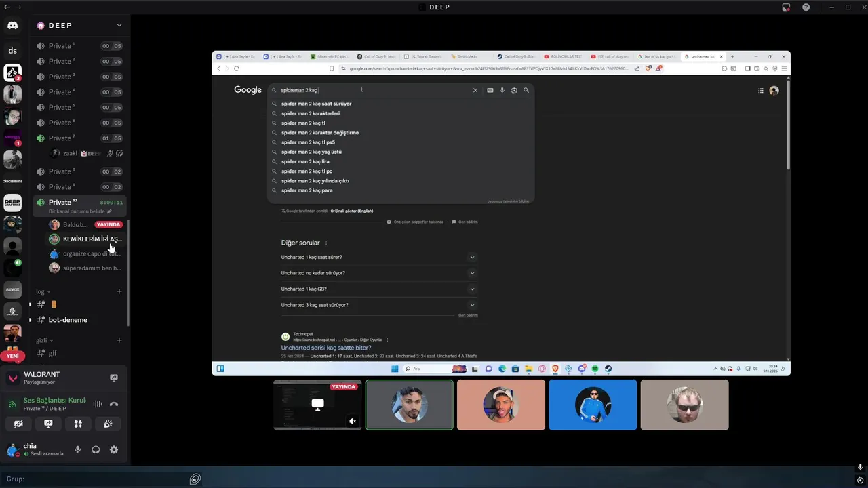Click the back navigation arrow in Discord
This screenshot has width=868, height=488.
(x=6, y=7)
